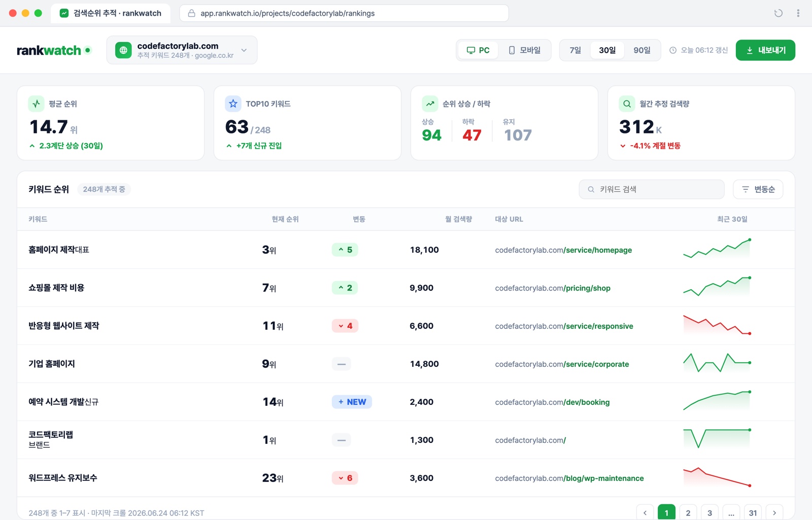
Task: Click the 월간 추정 검색량 magnifier icon
Action: click(627, 103)
